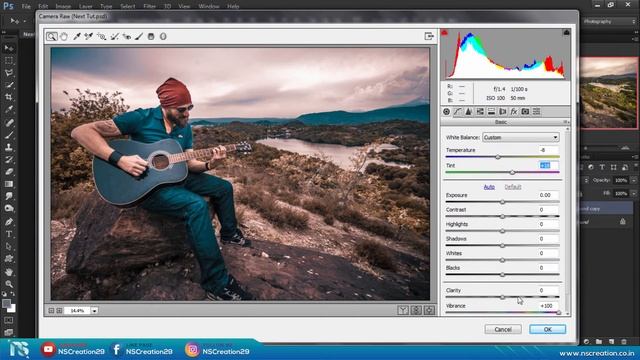Viewport: 640px width, 360px height.
Task: Select the Crop tool in Photoshop toolbar
Action: coord(9,97)
